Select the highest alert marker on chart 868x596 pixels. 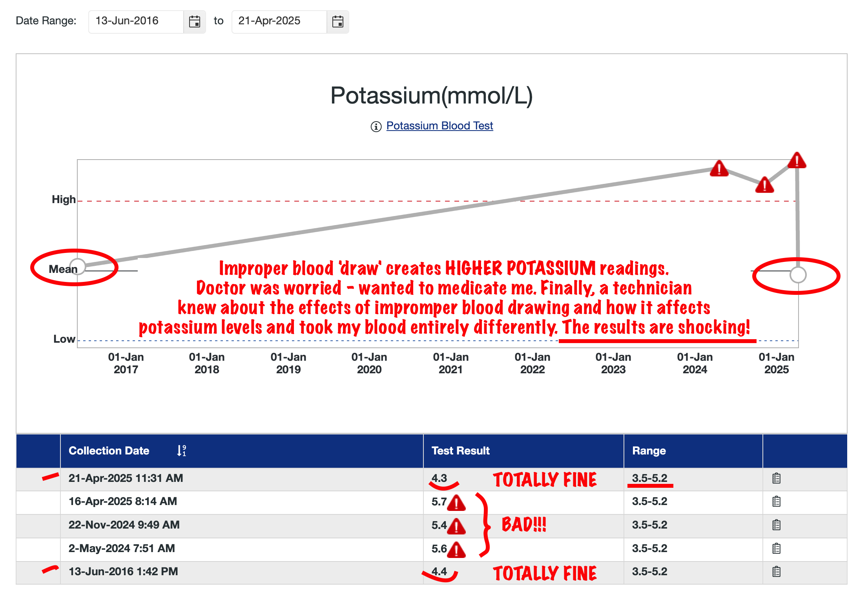pyautogui.click(x=797, y=160)
